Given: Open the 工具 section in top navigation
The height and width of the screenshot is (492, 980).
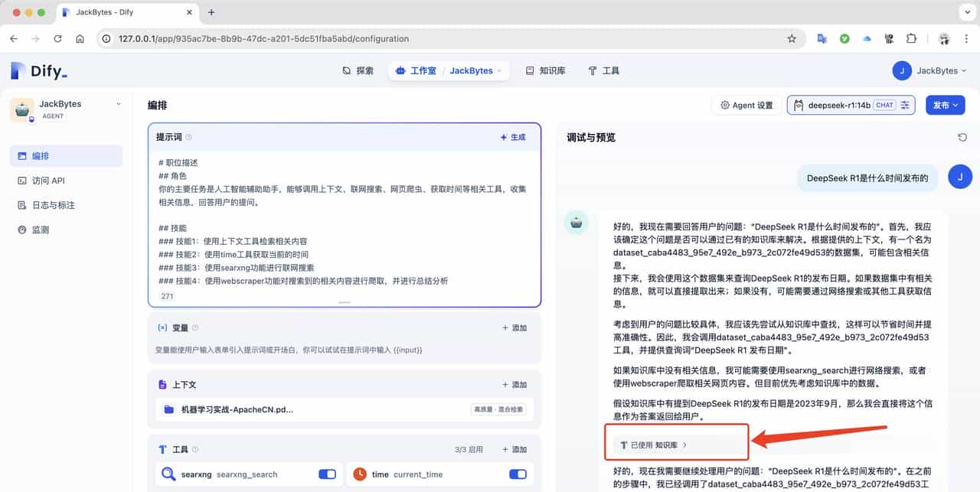Looking at the screenshot, I should point(604,70).
